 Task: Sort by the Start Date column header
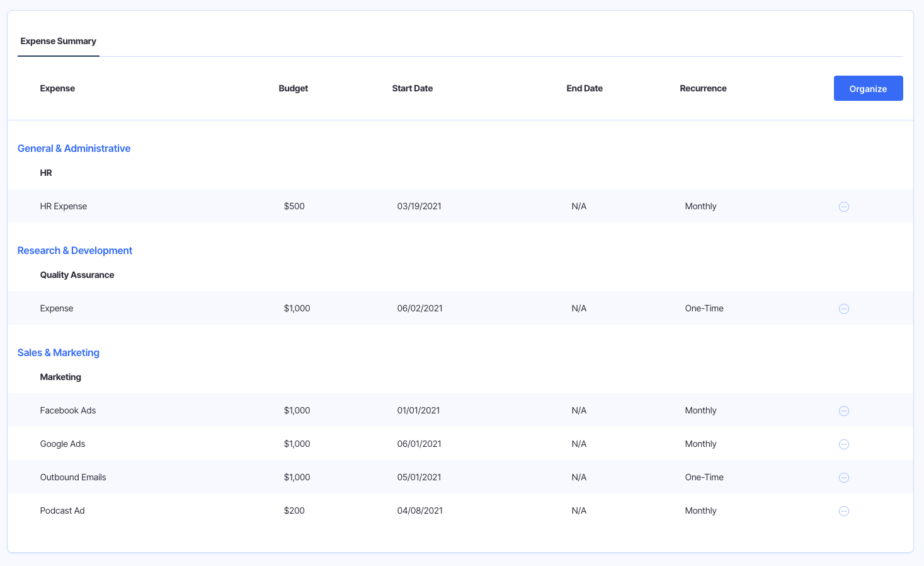413,88
